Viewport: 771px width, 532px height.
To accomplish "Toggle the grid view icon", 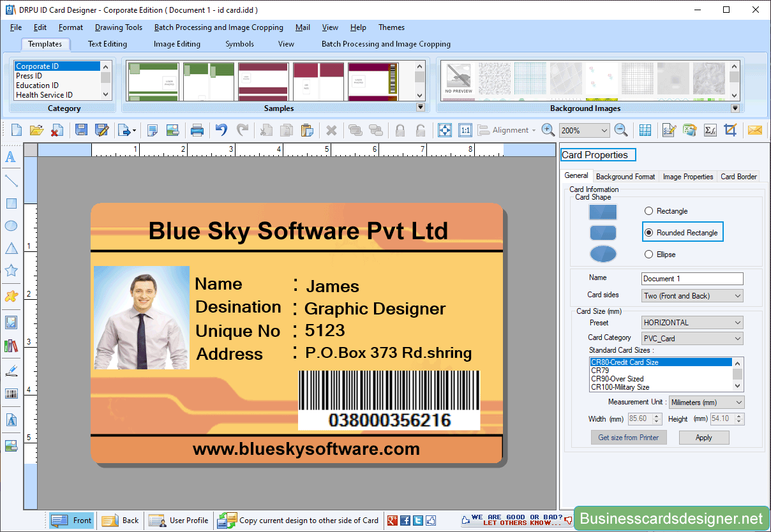I will coord(645,130).
